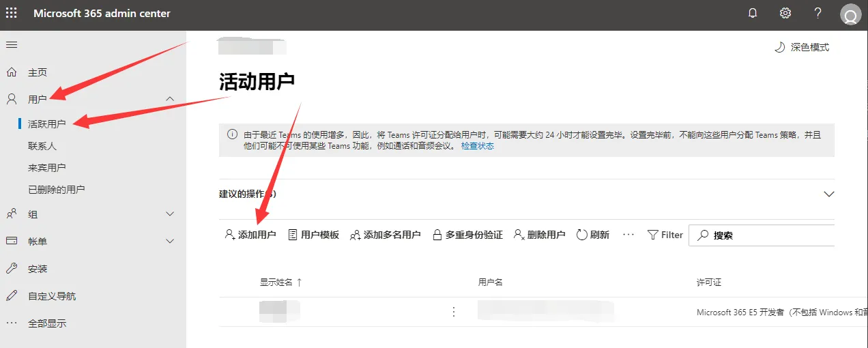
Task: Click the 添加用户 button
Action: (250, 235)
